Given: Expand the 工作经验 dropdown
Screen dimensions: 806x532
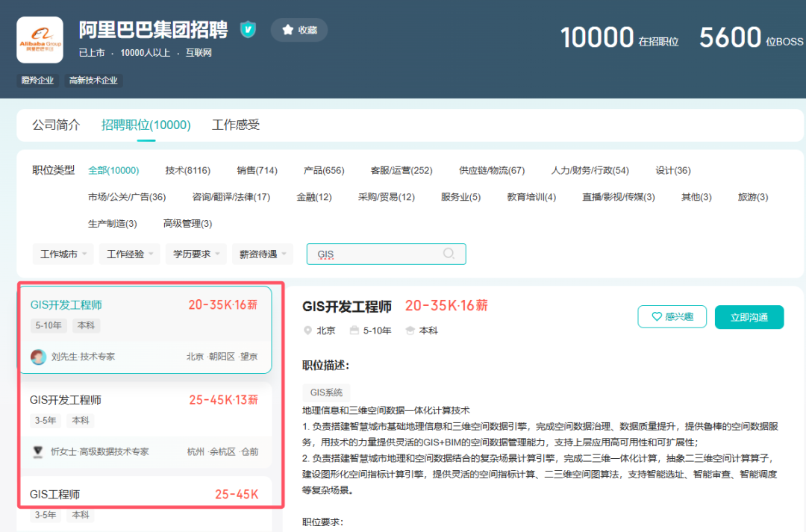Looking at the screenshot, I should pyautogui.click(x=130, y=254).
